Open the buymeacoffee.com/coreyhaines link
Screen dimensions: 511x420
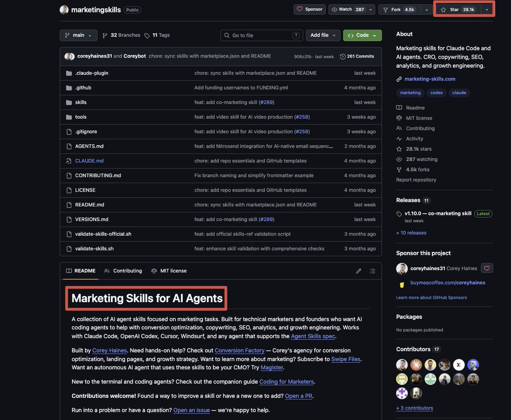pos(448,283)
